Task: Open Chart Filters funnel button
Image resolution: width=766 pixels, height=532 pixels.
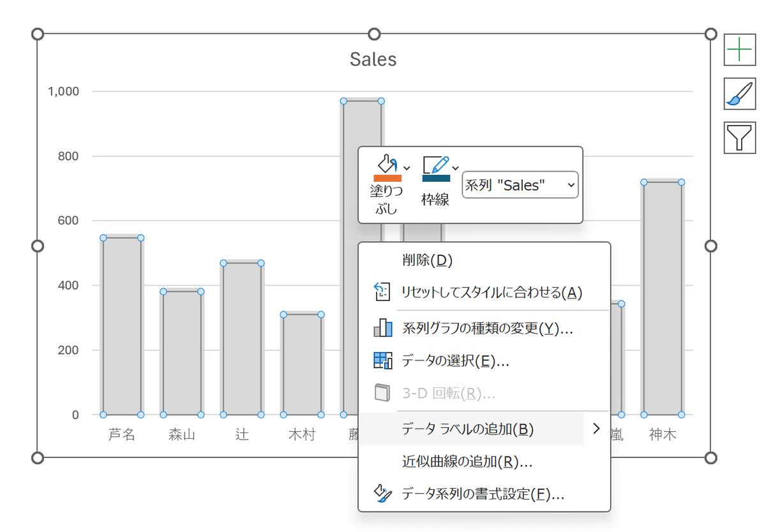Action: 739,138
